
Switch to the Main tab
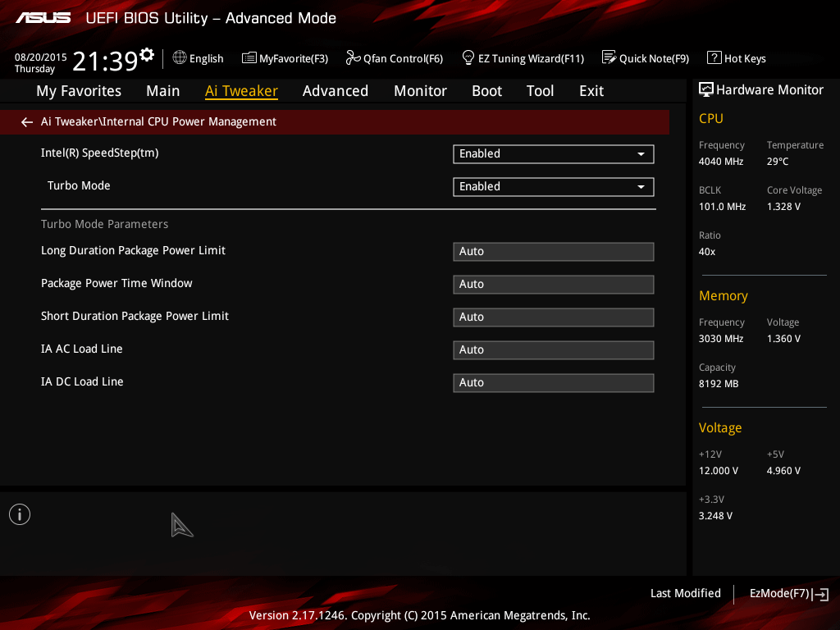pos(163,91)
